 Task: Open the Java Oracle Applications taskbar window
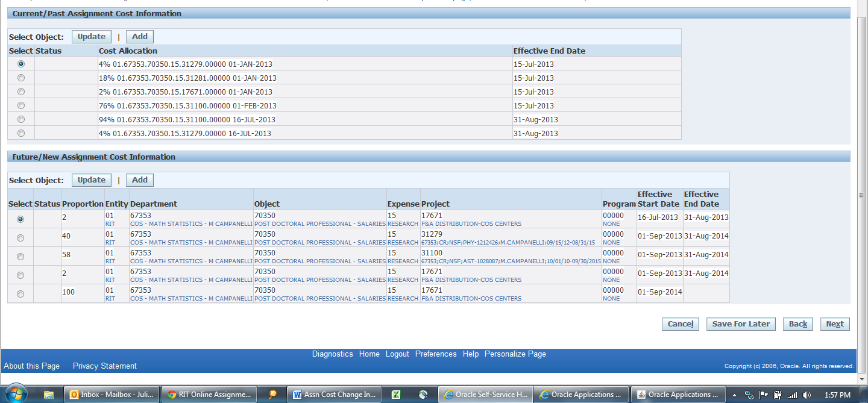point(678,395)
